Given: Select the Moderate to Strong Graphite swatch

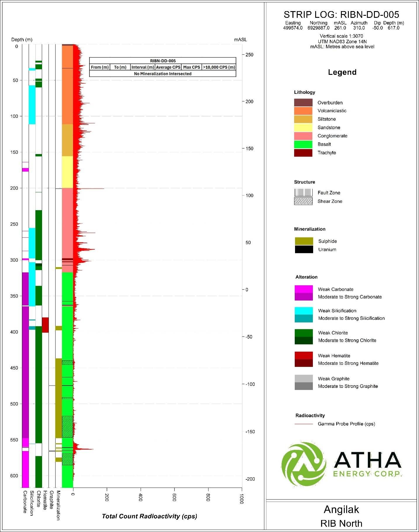Looking at the screenshot, I should 304,386.
